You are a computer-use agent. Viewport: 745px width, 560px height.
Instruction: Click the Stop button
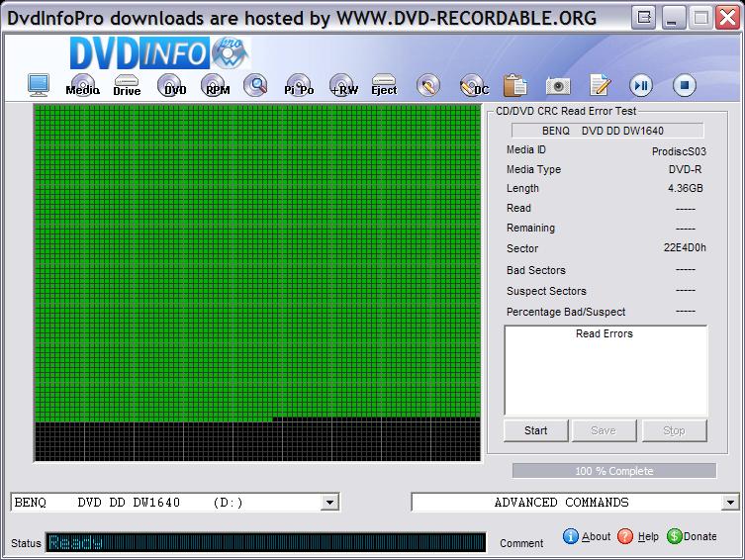[x=674, y=430]
